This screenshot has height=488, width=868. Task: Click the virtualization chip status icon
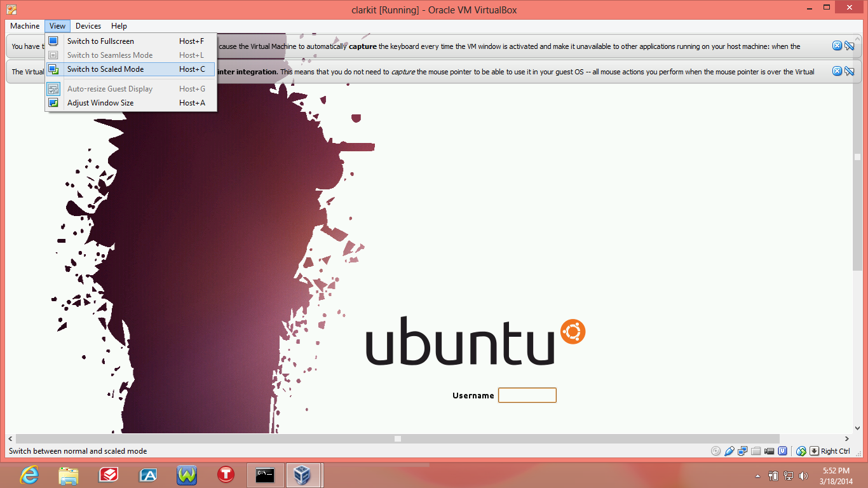783,451
